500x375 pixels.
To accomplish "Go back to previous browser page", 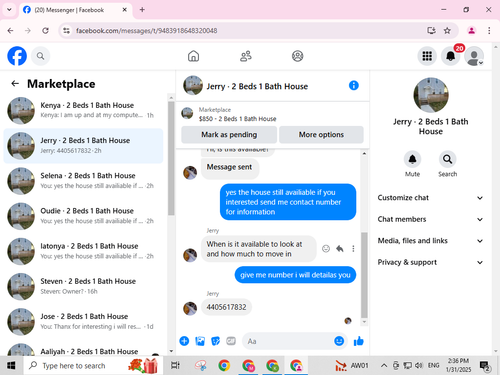I will pos(10,31).
